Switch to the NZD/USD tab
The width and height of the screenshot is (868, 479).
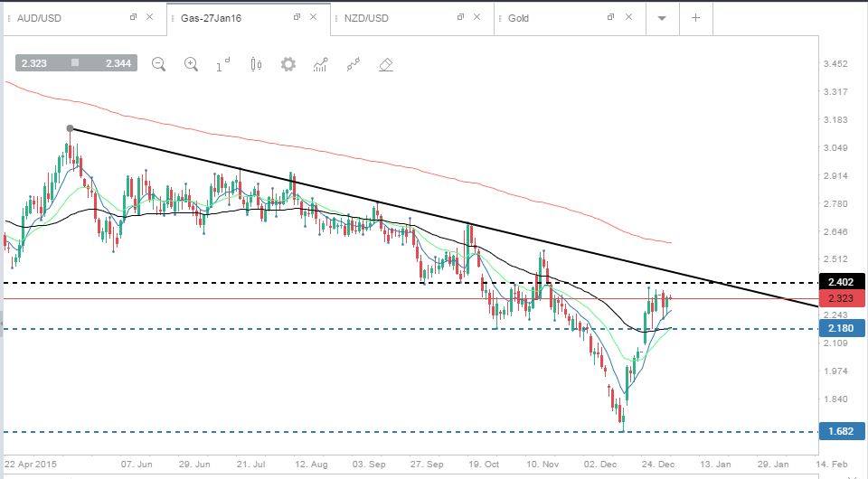click(x=366, y=18)
